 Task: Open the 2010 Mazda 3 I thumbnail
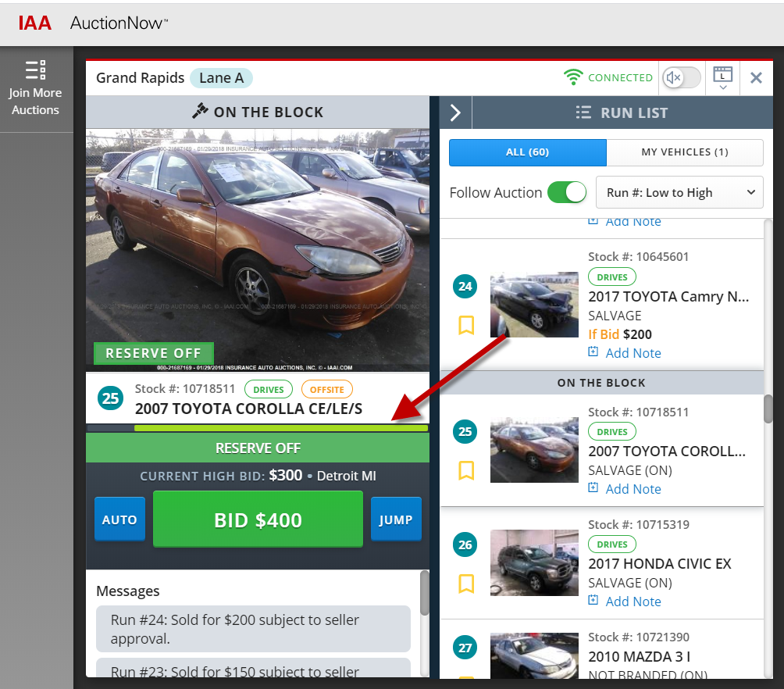[534, 656]
